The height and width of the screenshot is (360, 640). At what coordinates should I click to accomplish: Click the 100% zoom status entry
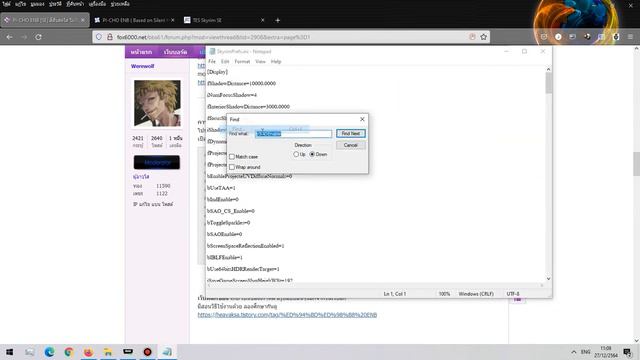(x=444, y=294)
